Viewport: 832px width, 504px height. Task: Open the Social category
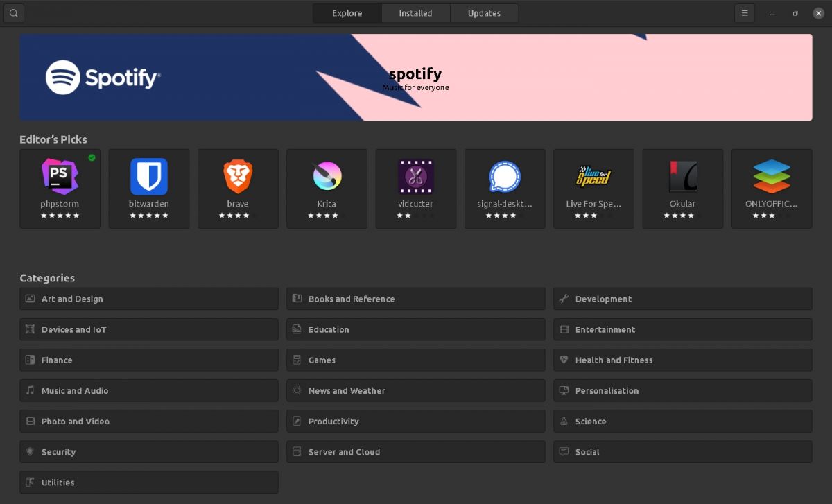(683, 451)
